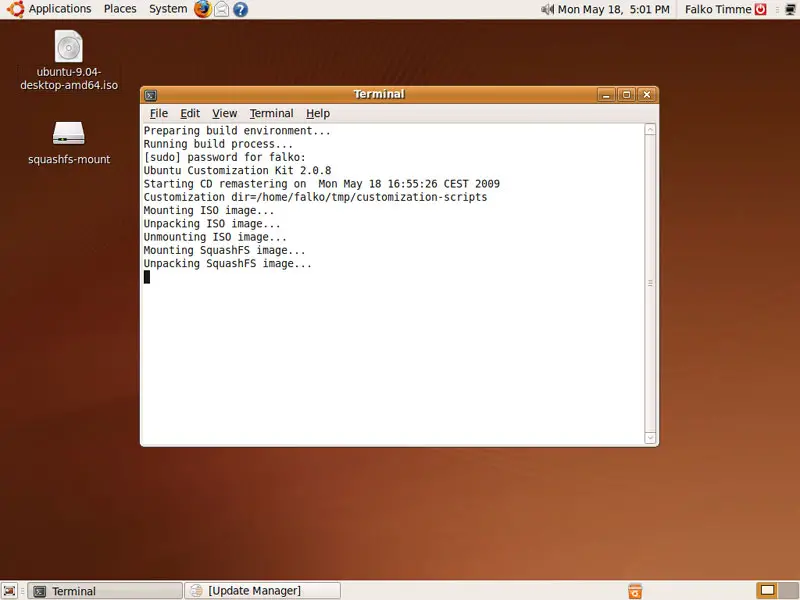Viewport: 800px width, 600px height.
Task: Click the 'Unpacking SquashFS image...' terminal line
Action: tap(228, 264)
